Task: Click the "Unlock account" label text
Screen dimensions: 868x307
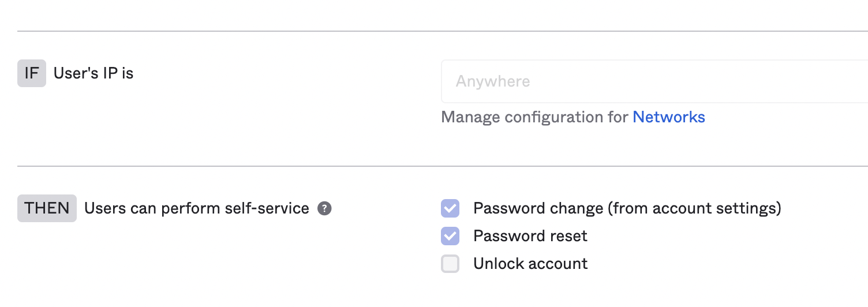Action: point(530,264)
